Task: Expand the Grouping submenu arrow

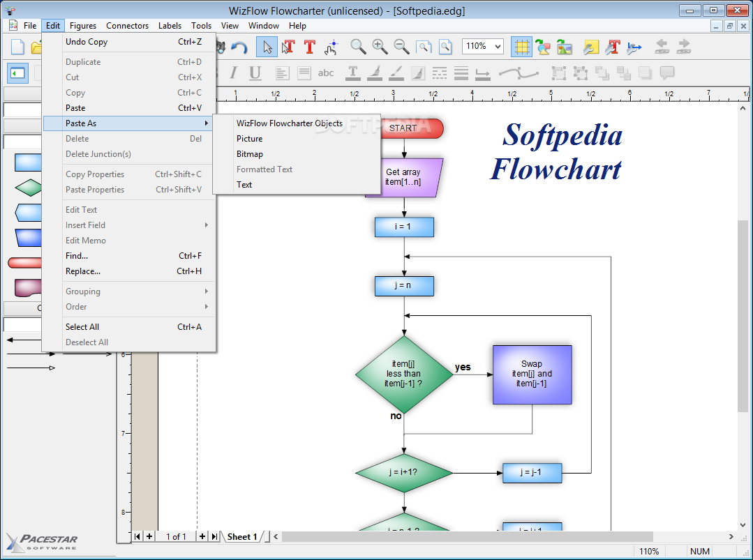Action: [x=207, y=292]
